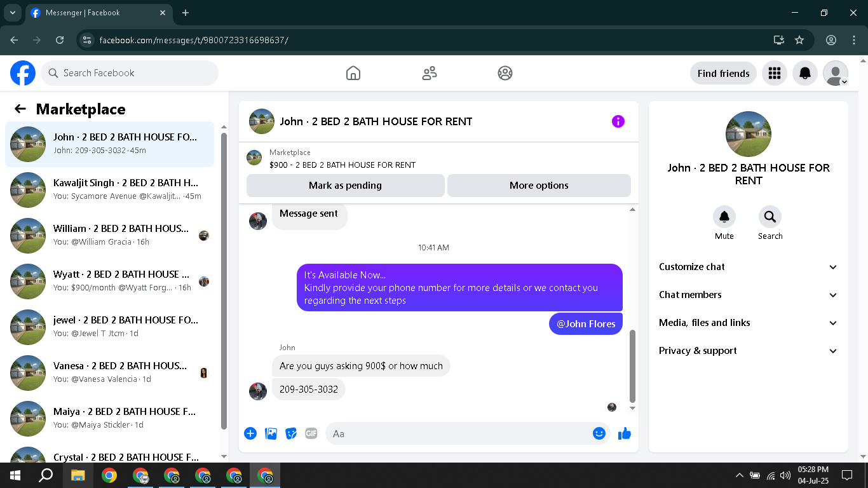Bookmark this page with the star icon
The image size is (868, 488).
[799, 40]
